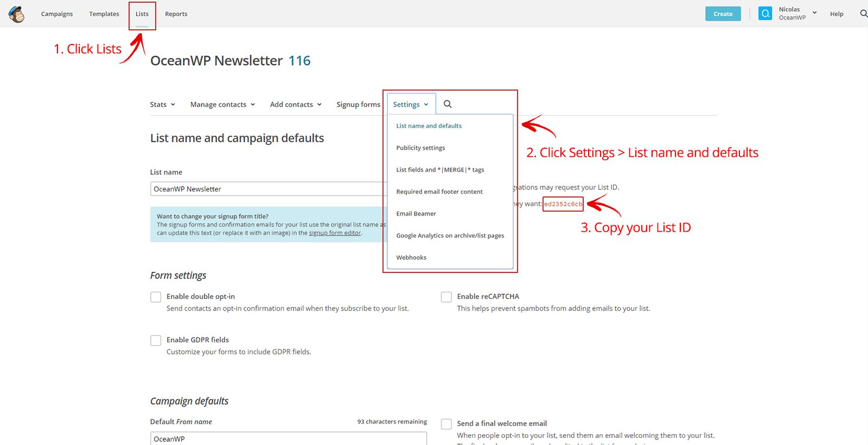Select Publicity settings menu item

click(x=420, y=148)
